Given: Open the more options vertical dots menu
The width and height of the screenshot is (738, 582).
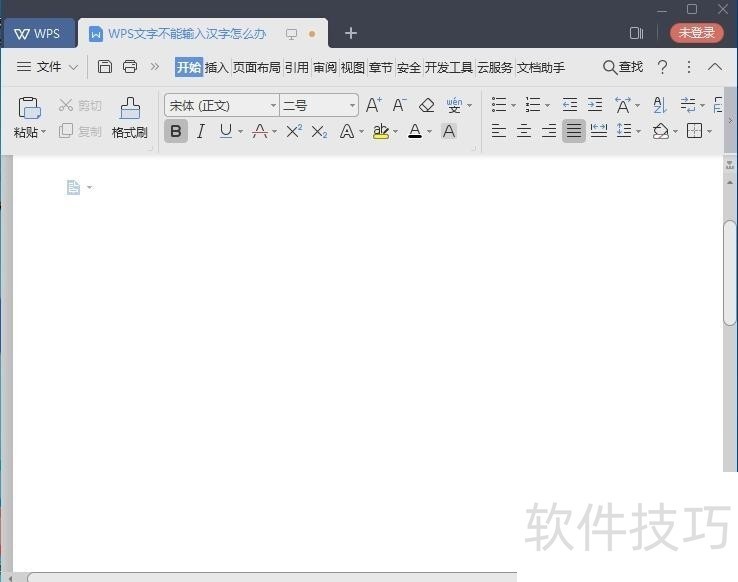Looking at the screenshot, I should click(x=689, y=67).
